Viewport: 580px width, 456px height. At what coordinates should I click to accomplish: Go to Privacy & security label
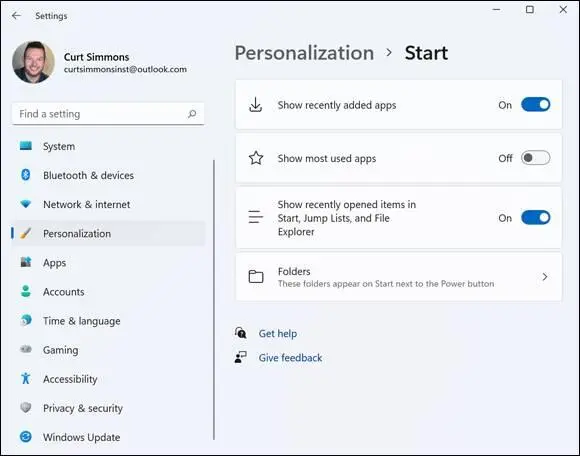click(x=83, y=408)
